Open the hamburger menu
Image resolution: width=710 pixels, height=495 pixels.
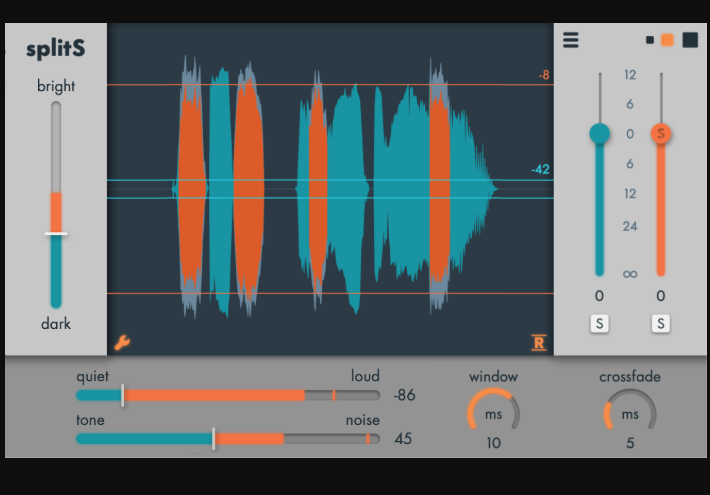[571, 40]
